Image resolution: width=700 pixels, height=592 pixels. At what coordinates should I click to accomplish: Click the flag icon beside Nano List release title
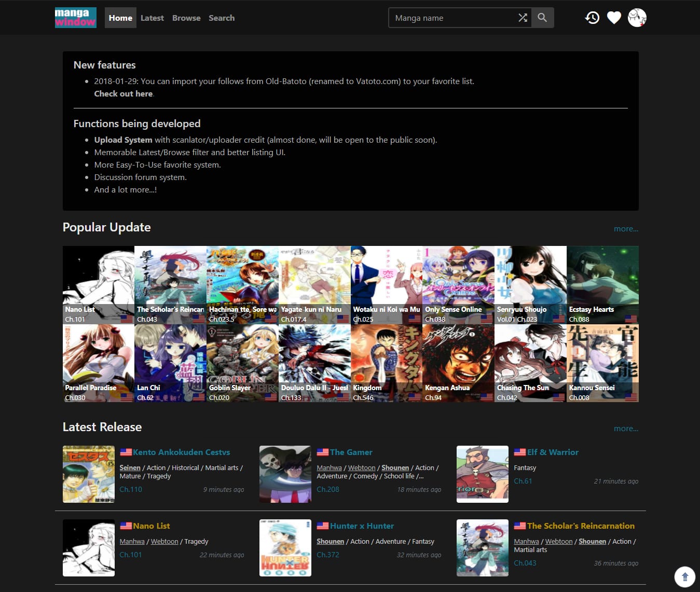point(126,526)
